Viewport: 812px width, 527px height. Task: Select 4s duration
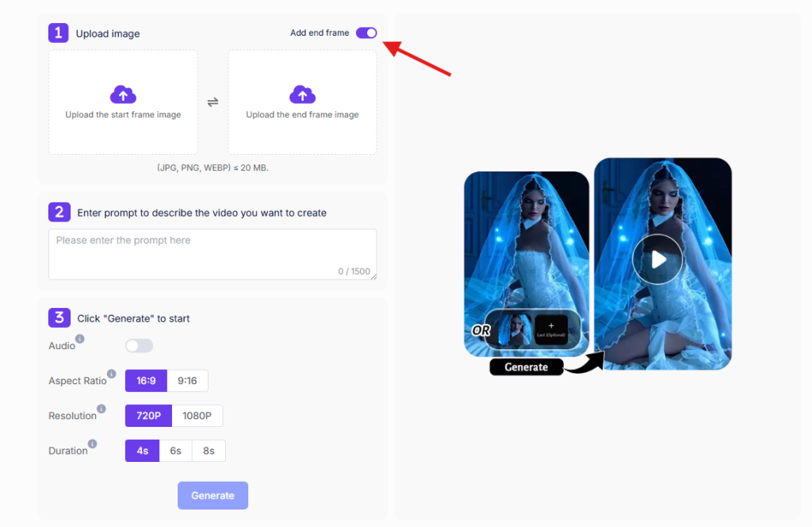[x=142, y=450]
